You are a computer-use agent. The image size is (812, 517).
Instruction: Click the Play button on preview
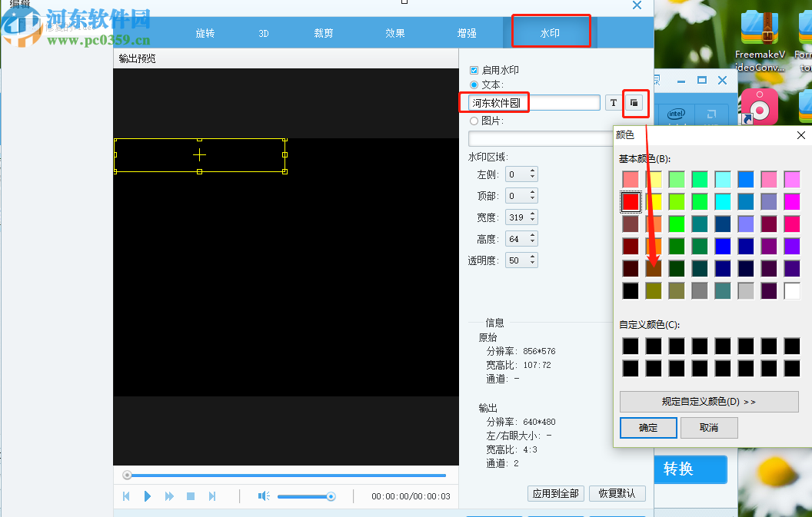[148, 496]
